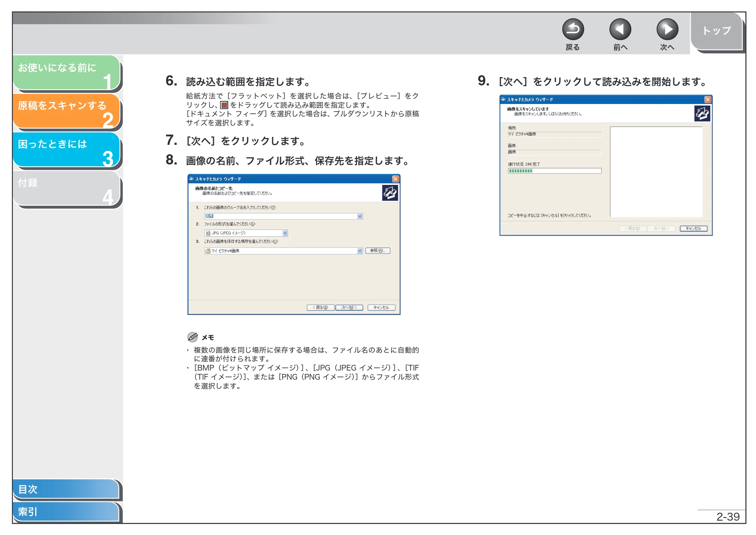Click the disabled 次へ button in scanning dialog
The width and height of the screenshot is (756, 535).
(661, 228)
